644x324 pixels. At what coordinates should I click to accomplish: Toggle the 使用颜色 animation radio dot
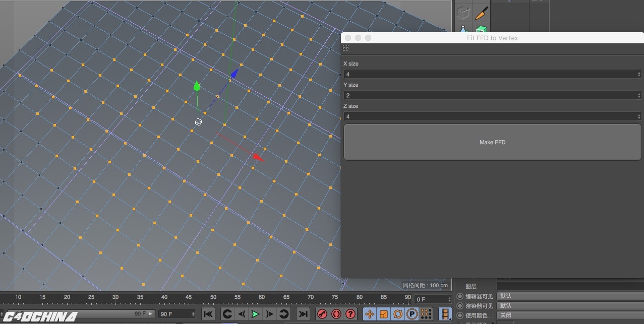(x=459, y=315)
